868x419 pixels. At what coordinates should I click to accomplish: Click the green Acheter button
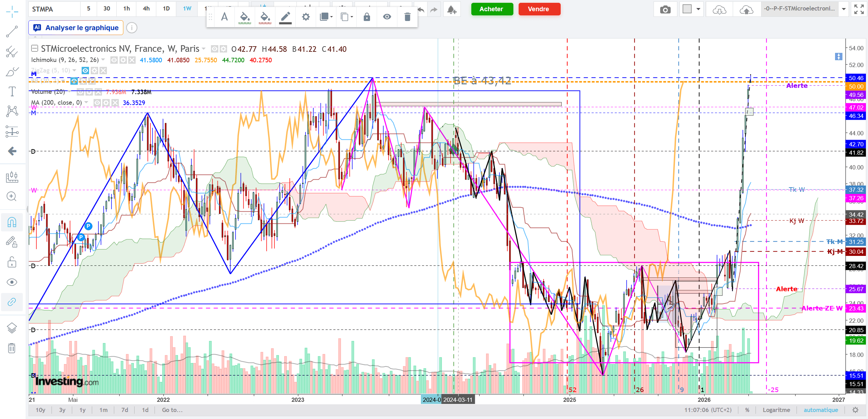tap(492, 9)
